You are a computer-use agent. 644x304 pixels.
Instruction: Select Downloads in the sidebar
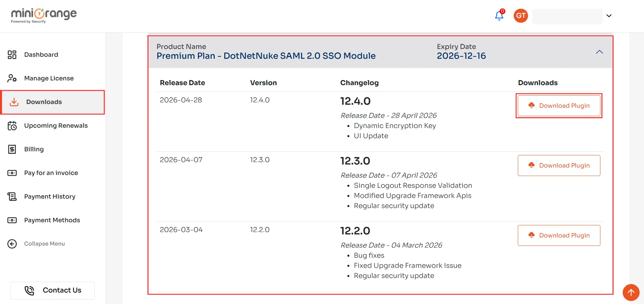point(52,102)
